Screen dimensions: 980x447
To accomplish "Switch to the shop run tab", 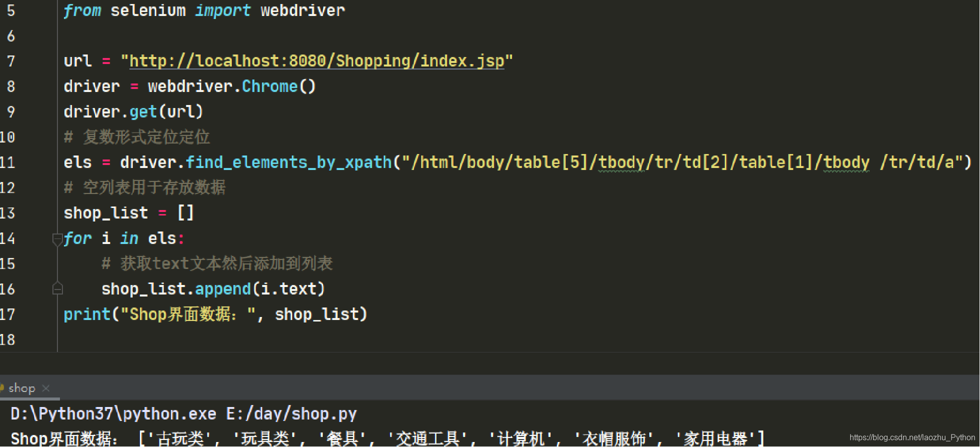I will (x=21, y=388).
